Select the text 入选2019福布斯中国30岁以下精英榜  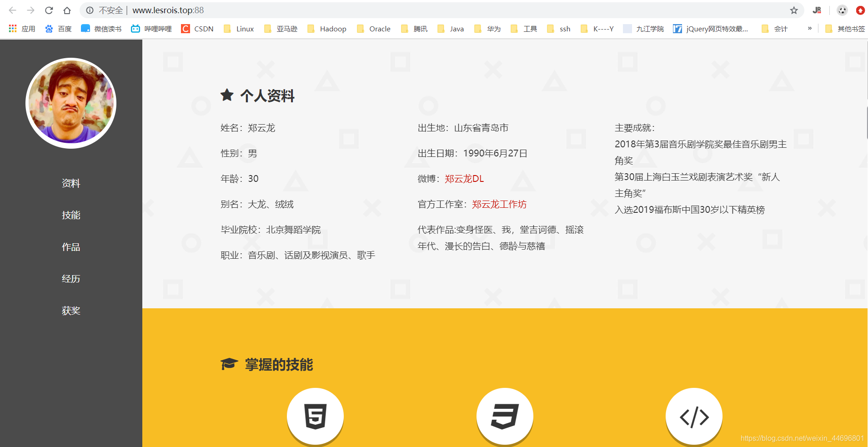tap(690, 210)
